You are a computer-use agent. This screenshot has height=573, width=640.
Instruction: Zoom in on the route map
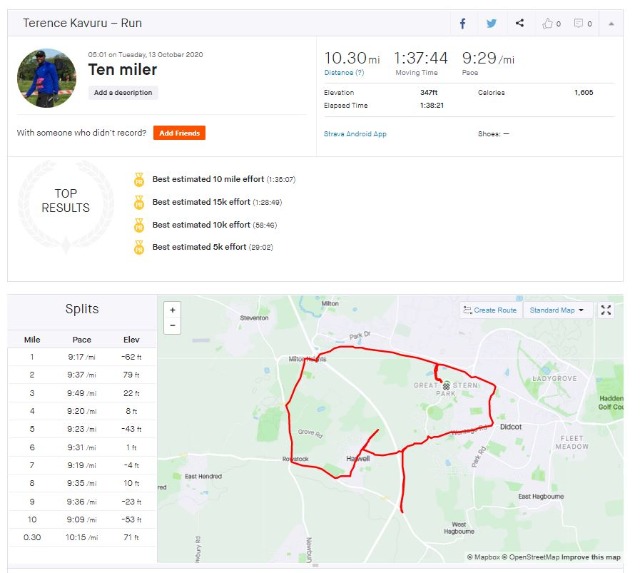[173, 310]
